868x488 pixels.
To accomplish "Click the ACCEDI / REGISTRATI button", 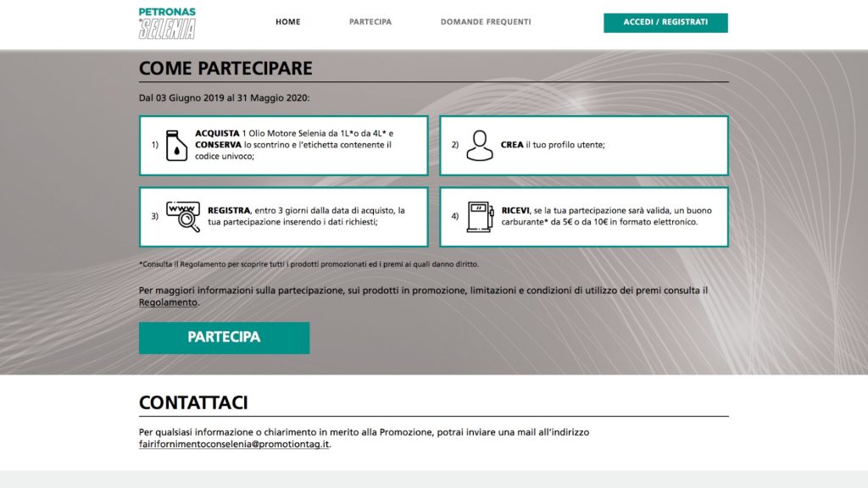I will pyautogui.click(x=665, y=23).
